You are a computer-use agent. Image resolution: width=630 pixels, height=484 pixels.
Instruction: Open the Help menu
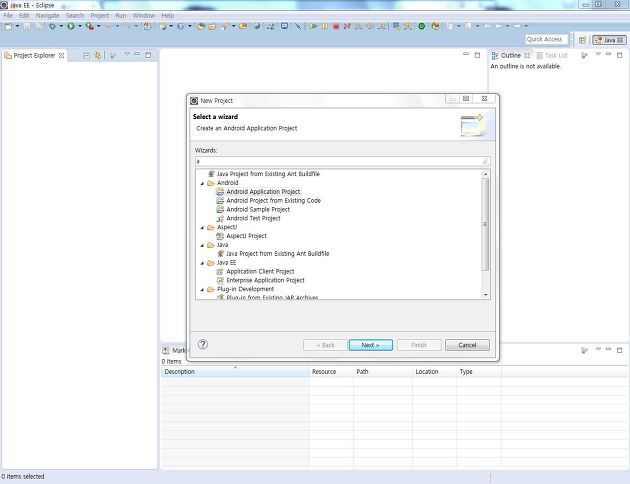[168, 15]
